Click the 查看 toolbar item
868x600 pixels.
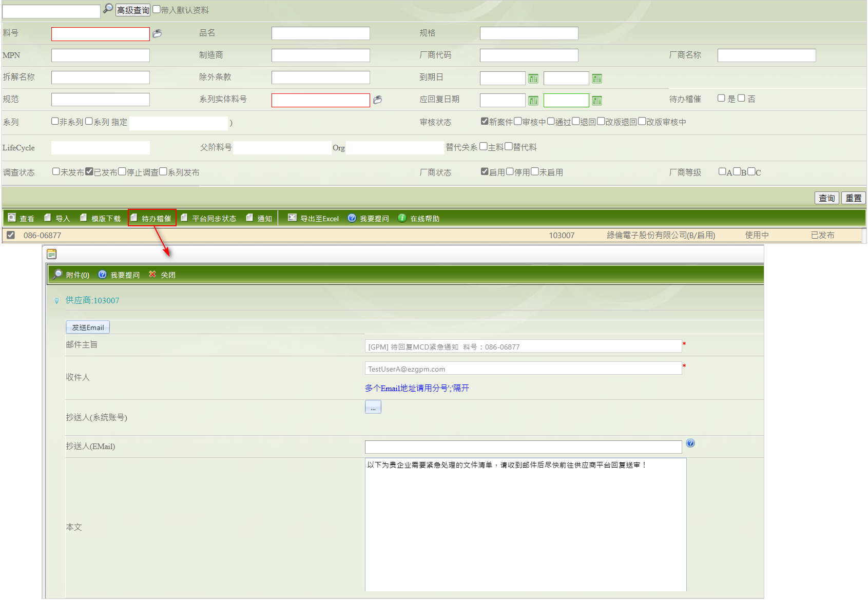pos(21,218)
